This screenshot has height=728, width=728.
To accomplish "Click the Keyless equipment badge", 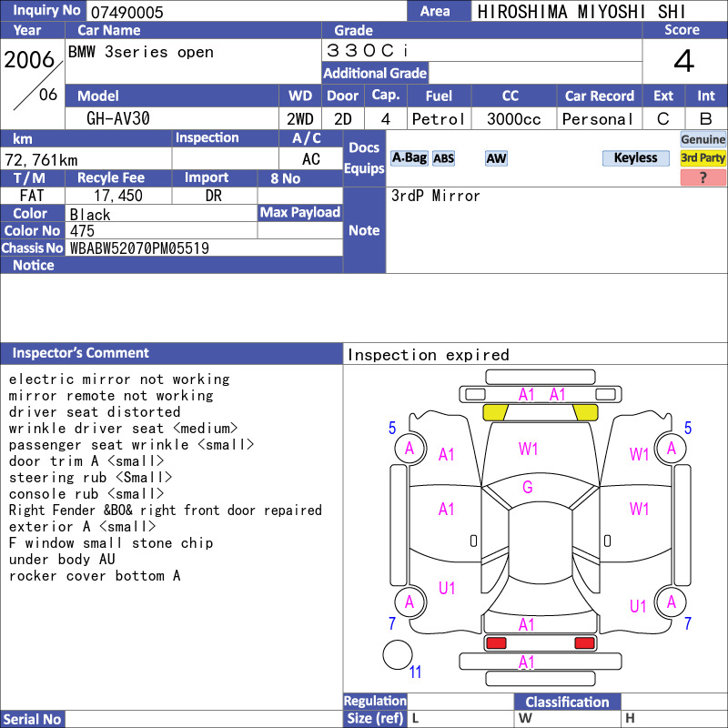I will click(x=635, y=157).
